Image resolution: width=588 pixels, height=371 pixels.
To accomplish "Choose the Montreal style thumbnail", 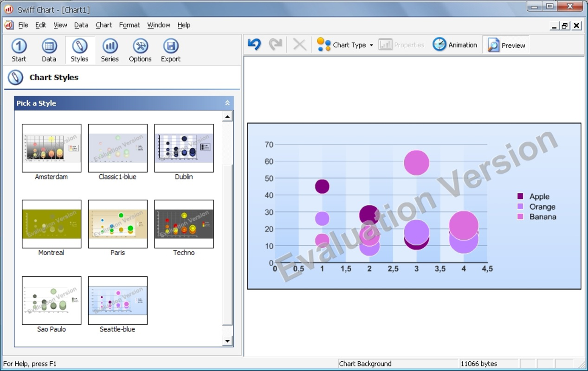I will [52, 224].
